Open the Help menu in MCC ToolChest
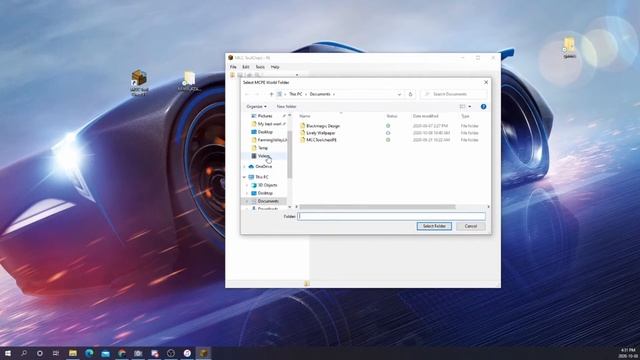 [275, 67]
